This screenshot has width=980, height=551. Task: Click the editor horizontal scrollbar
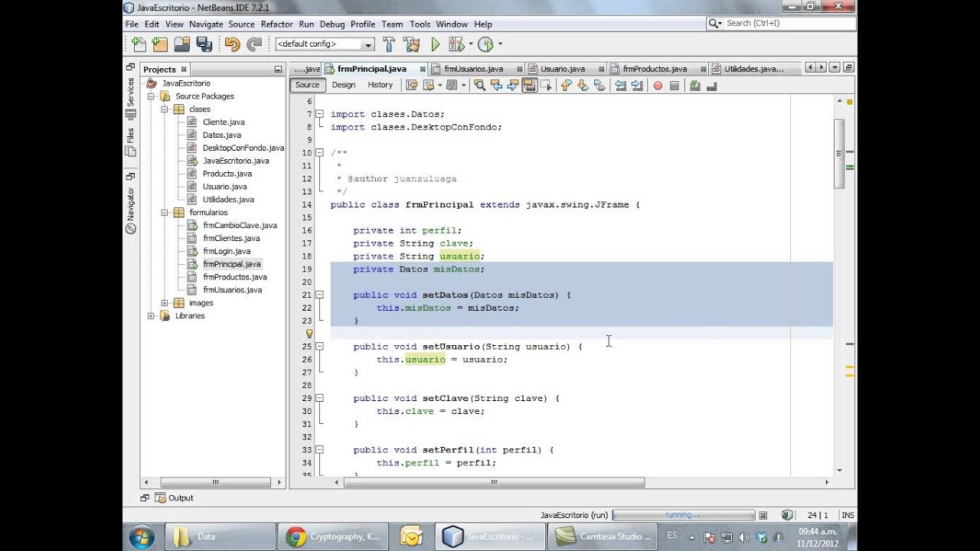494,482
